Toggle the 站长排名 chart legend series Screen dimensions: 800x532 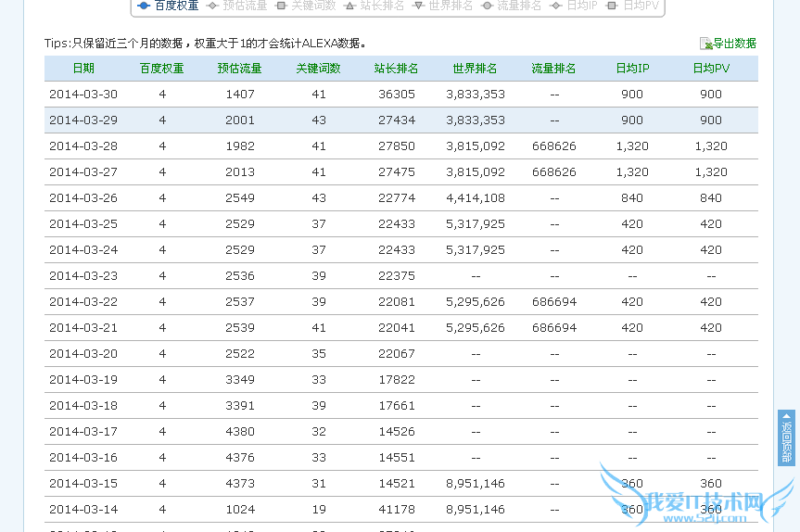(x=374, y=6)
